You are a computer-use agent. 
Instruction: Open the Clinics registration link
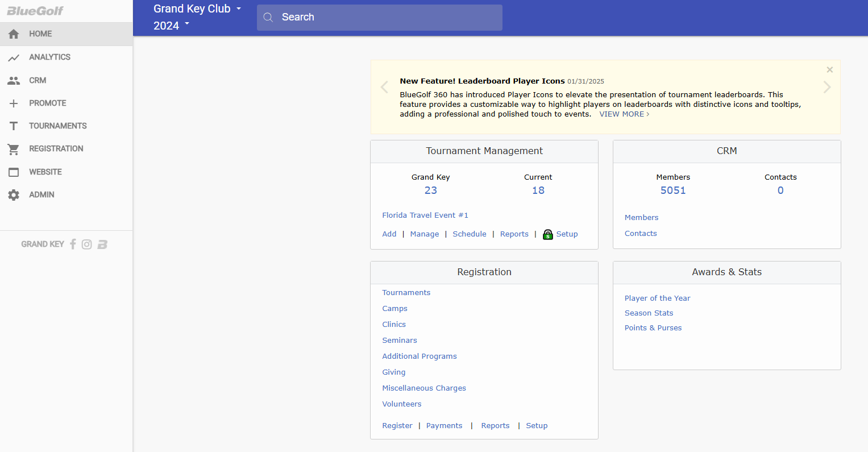tap(394, 325)
